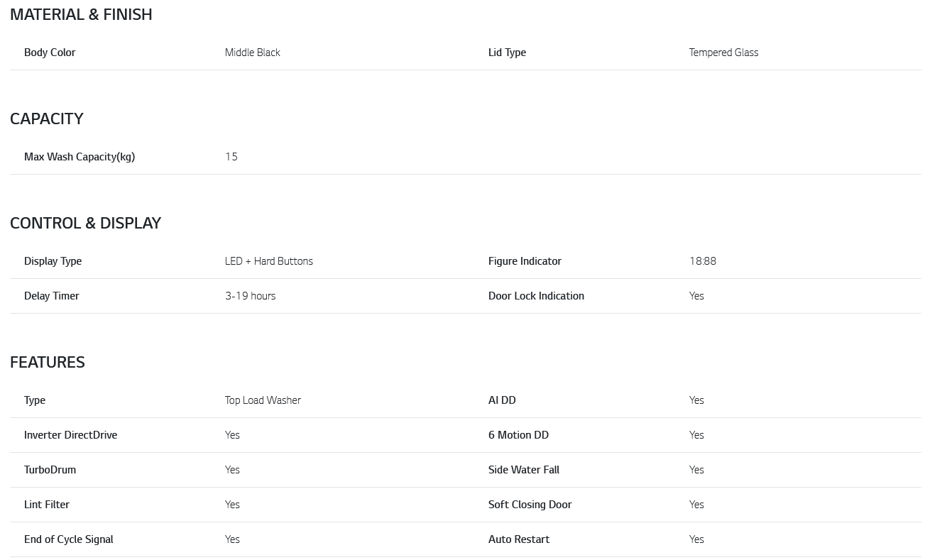925x560 pixels.
Task: Click the Side Water Fall label
Action: (523, 470)
